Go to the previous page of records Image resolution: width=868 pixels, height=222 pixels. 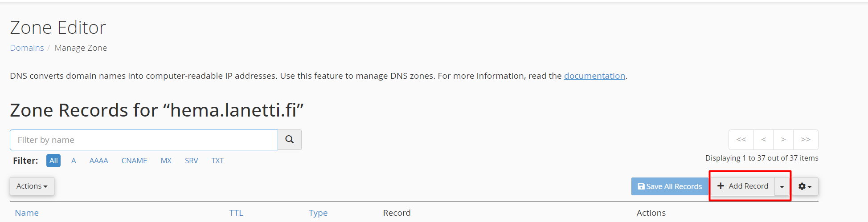click(x=764, y=140)
